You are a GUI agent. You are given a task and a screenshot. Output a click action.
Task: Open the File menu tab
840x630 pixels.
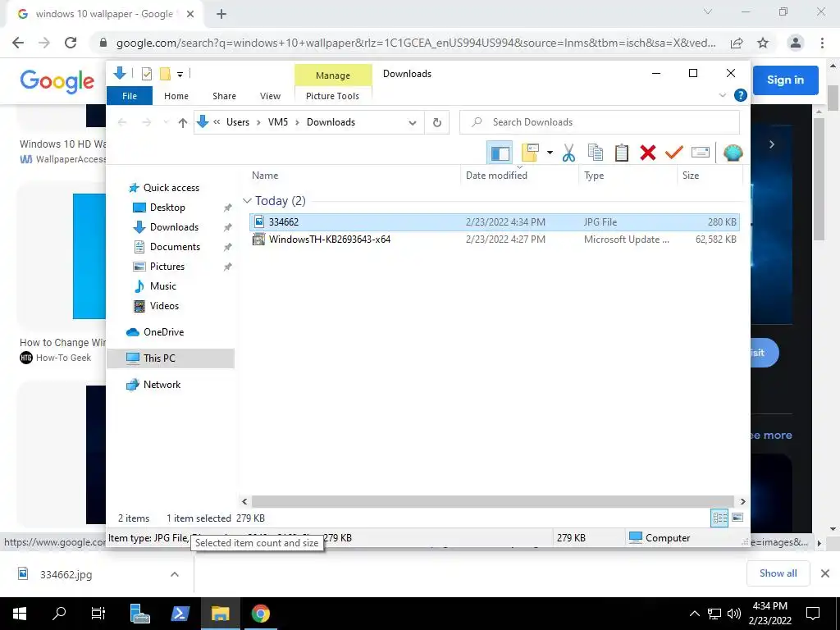pos(130,96)
